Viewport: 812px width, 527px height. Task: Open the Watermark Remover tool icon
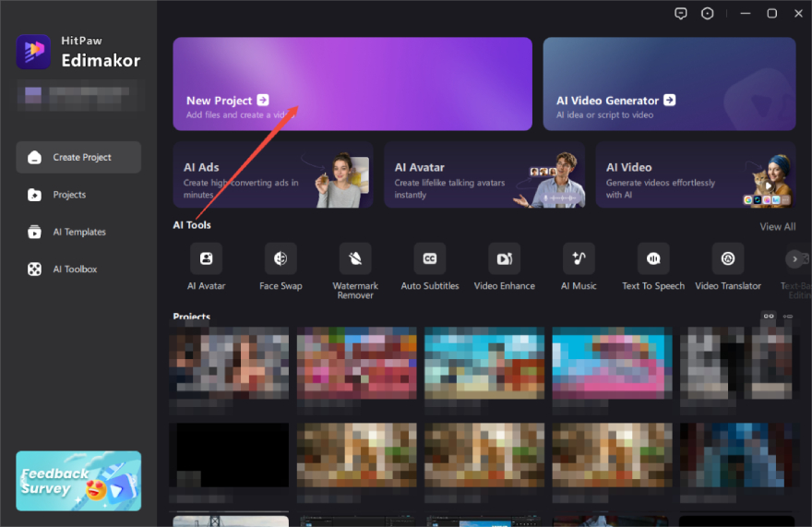point(355,258)
